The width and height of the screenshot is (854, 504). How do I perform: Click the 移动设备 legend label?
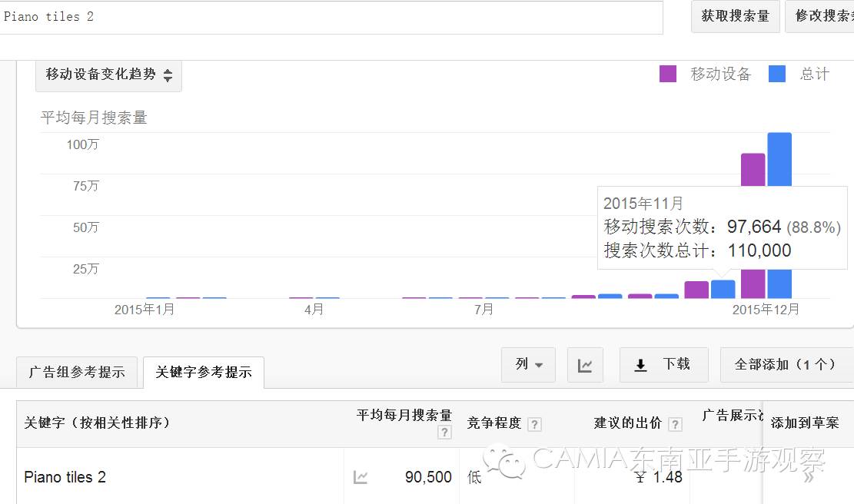[x=721, y=74]
